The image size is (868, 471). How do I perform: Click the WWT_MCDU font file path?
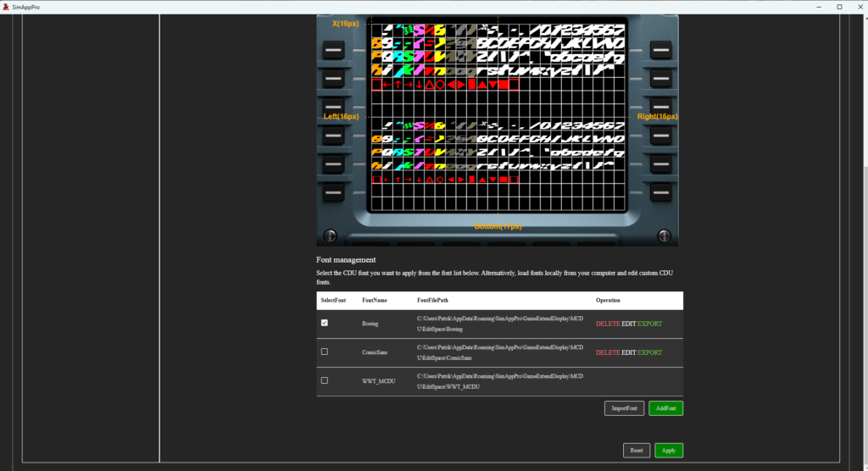coord(500,381)
